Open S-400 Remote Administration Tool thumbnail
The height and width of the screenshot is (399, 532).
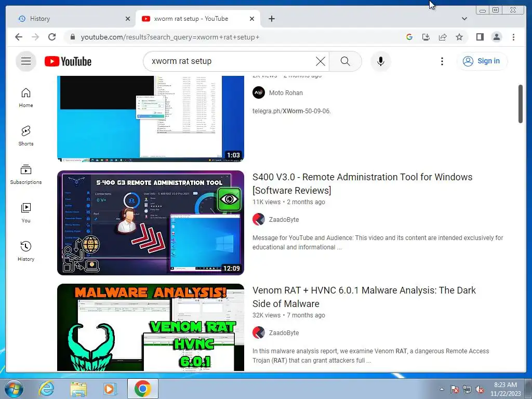coord(151,222)
